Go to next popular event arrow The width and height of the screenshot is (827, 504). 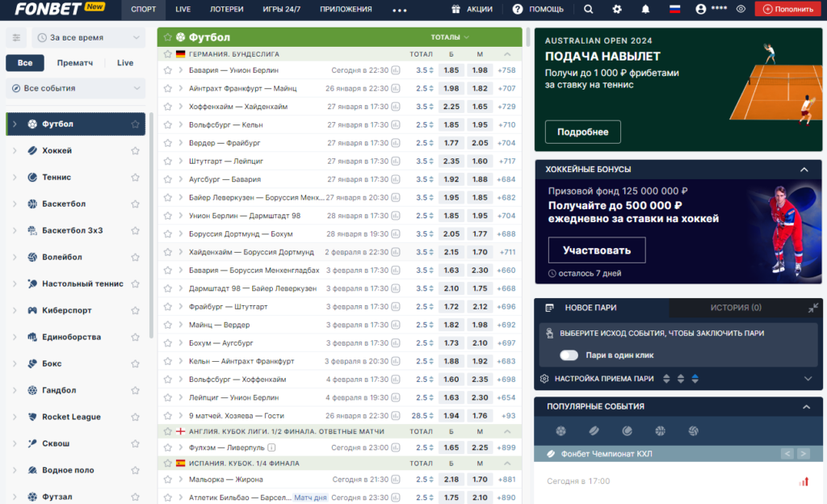(804, 453)
